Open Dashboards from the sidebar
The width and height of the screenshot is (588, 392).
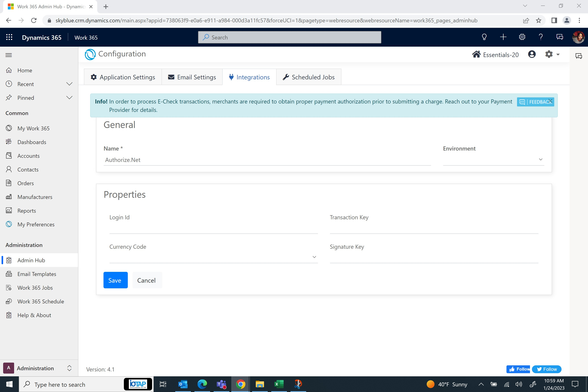click(x=32, y=142)
